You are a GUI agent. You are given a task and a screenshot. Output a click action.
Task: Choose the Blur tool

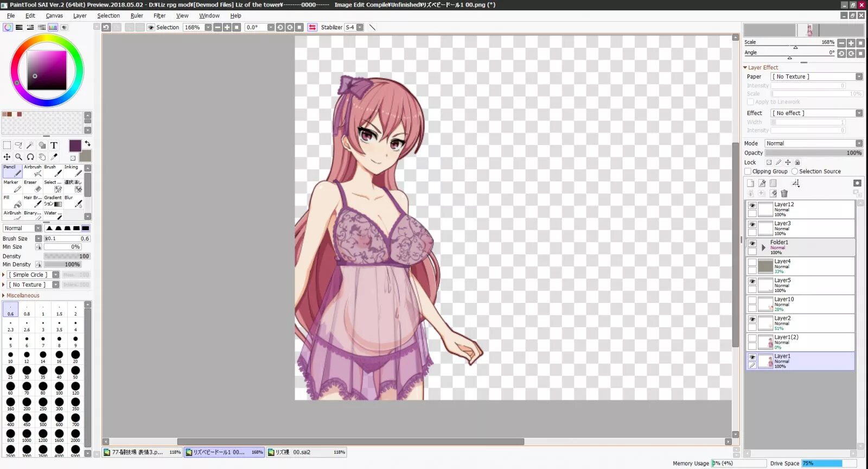pos(73,201)
